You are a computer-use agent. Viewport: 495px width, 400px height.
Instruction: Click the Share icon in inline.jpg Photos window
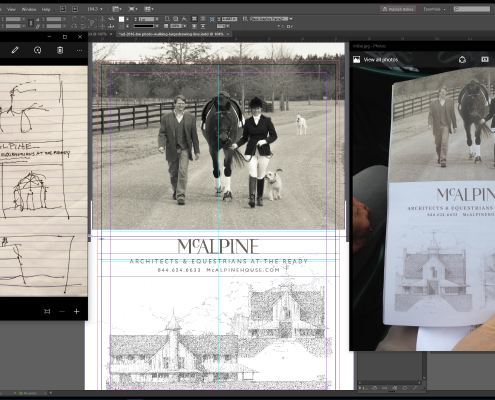(462, 60)
